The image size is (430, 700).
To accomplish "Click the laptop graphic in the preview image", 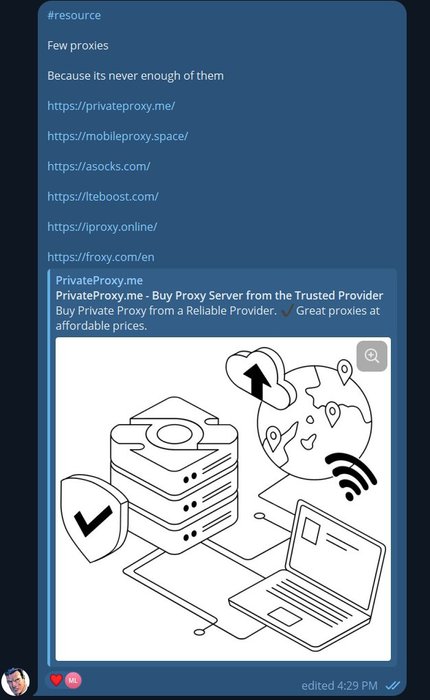I will (307, 575).
